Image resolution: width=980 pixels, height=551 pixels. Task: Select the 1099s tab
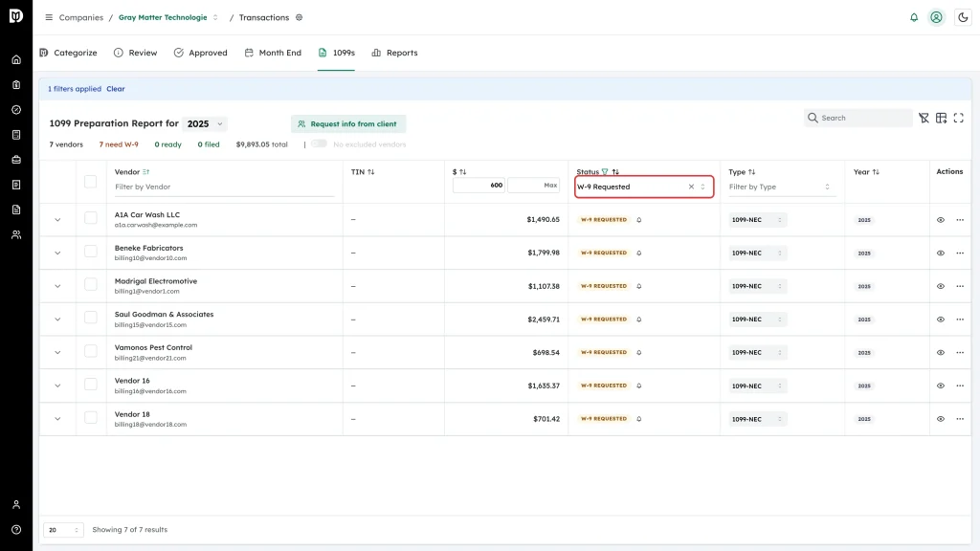tap(336, 54)
